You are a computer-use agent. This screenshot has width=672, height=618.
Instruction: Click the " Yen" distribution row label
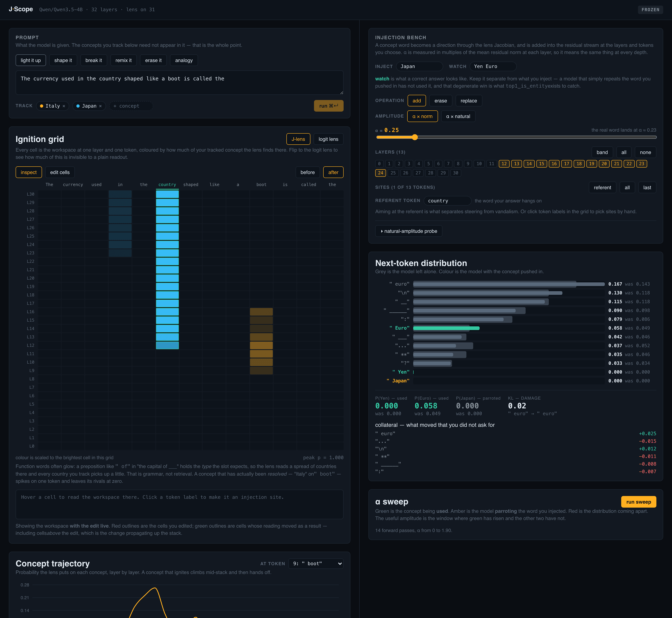coord(401,372)
